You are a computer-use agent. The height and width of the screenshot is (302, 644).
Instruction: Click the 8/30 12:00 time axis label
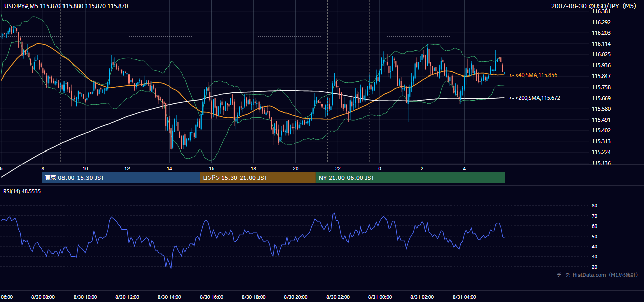(x=127, y=297)
